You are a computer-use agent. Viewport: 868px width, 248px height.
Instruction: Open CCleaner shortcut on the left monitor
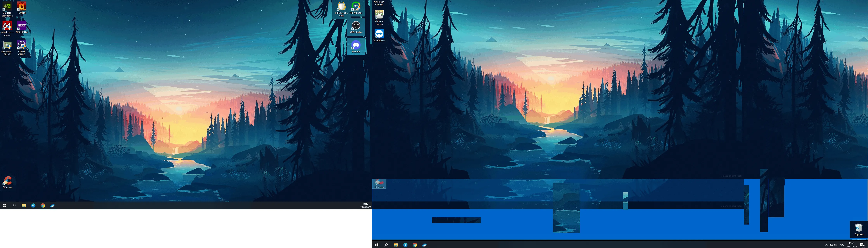7,182
